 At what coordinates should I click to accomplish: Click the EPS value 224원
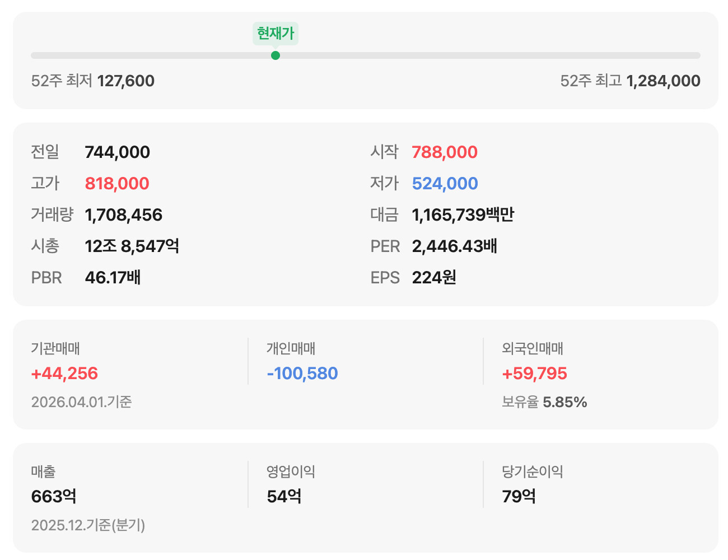click(x=434, y=278)
